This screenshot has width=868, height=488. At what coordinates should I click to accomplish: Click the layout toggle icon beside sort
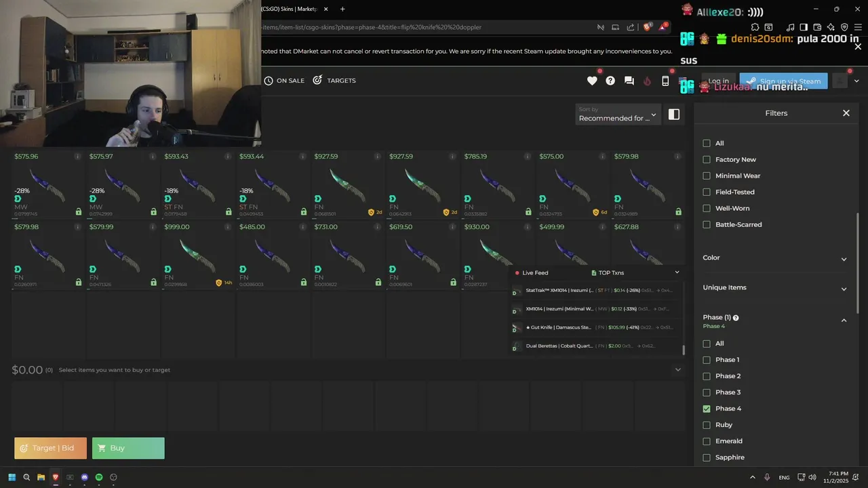(674, 115)
